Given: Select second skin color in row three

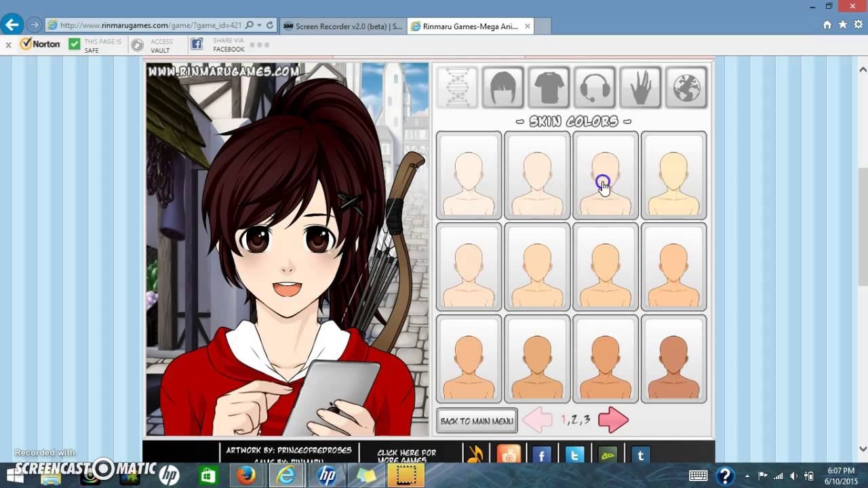Looking at the screenshot, I should point(537,359).
